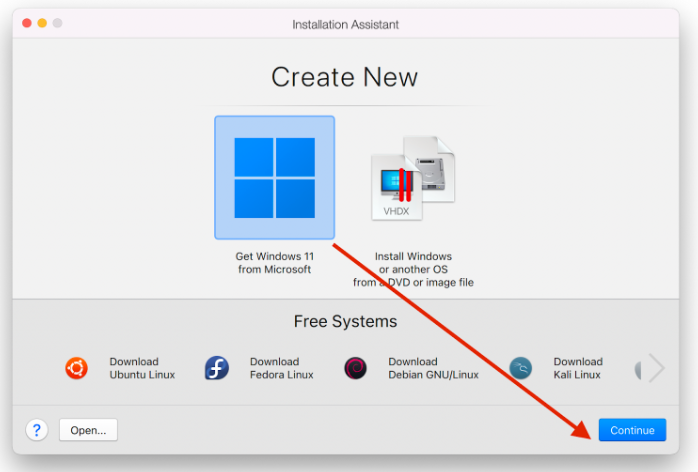Minimize the window with the yellow button

coord(42,23)
